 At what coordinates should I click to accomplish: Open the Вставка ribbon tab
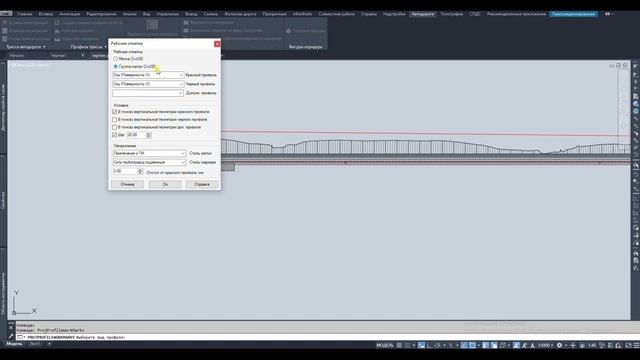[46, 14]
